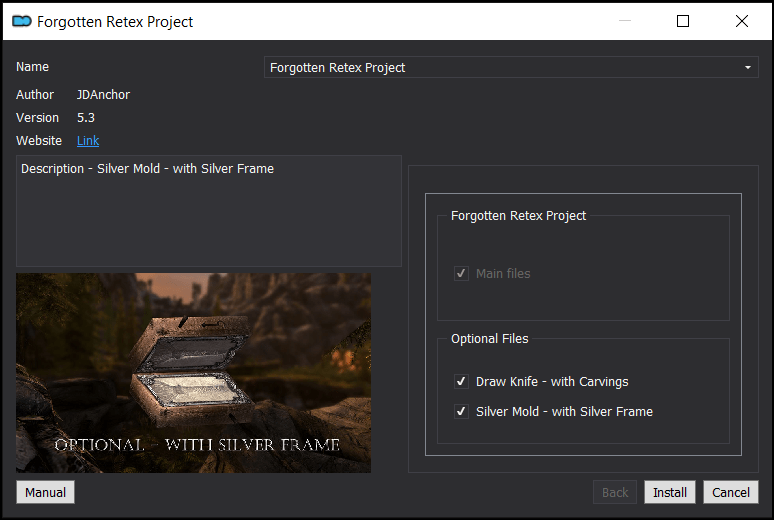
Task: Close the Forgotten Retex Project dialog
Action: point(741,21)
